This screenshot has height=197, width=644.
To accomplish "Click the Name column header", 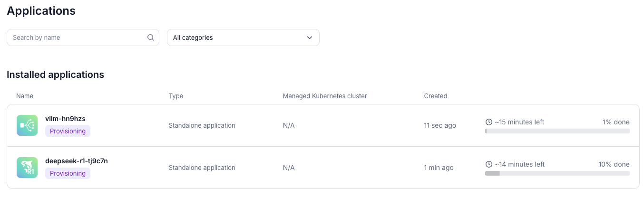I will coord(25,96).
